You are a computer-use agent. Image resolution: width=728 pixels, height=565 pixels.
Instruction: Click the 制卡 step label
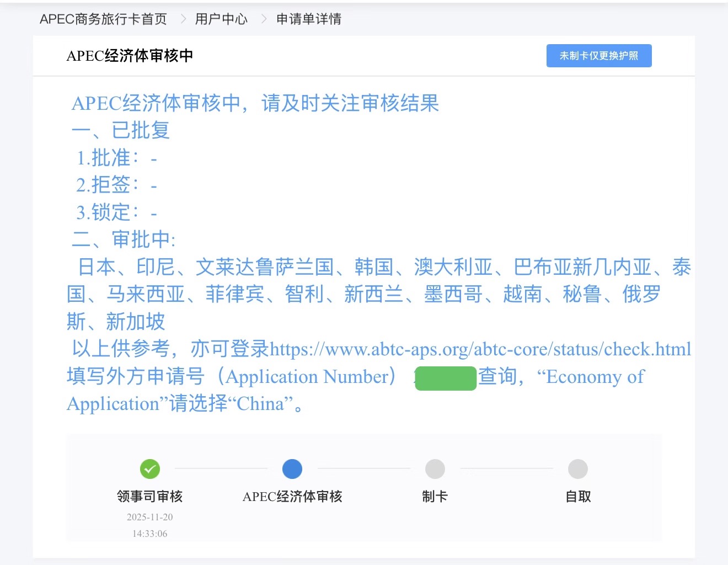pyautogui.click(x=435, y=497)
